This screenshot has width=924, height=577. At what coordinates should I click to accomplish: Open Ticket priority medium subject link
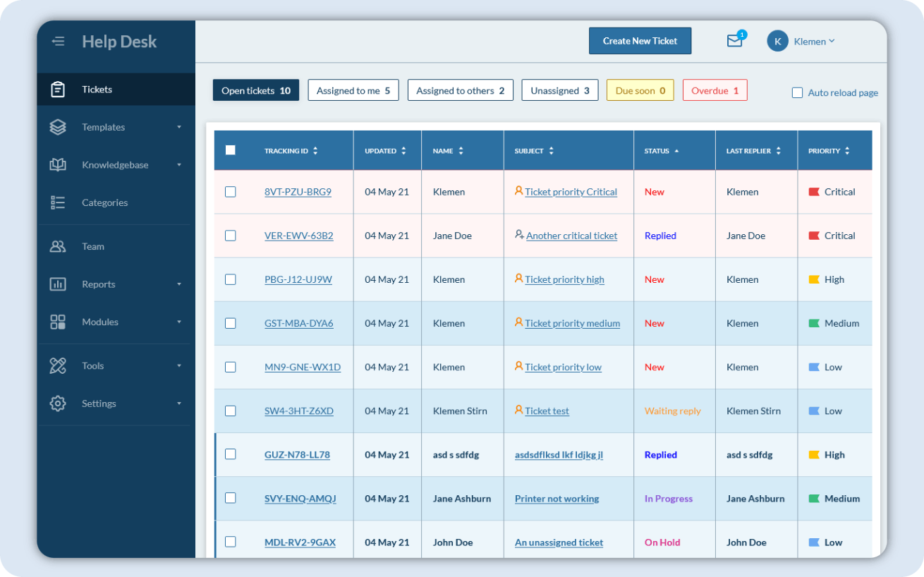click(x=573, y=323)
